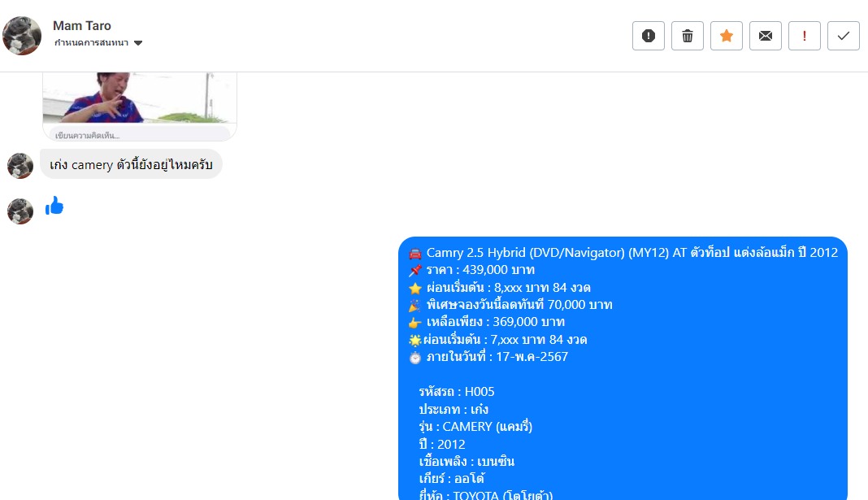Select the ยี่ห้อ : TOYOTA line
Viewport: 868px width, 500px height.
click(485, 495)
